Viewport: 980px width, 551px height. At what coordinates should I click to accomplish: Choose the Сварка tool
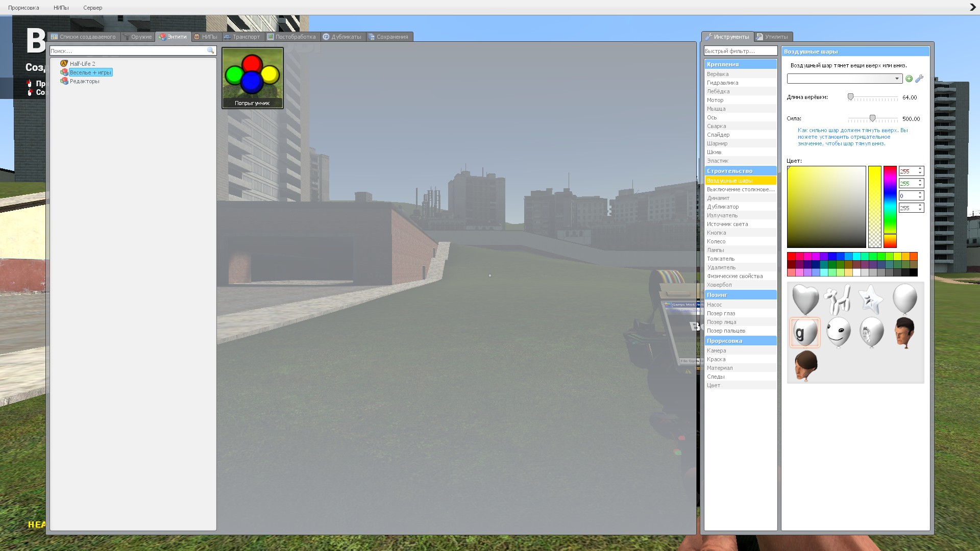(741, 126)
